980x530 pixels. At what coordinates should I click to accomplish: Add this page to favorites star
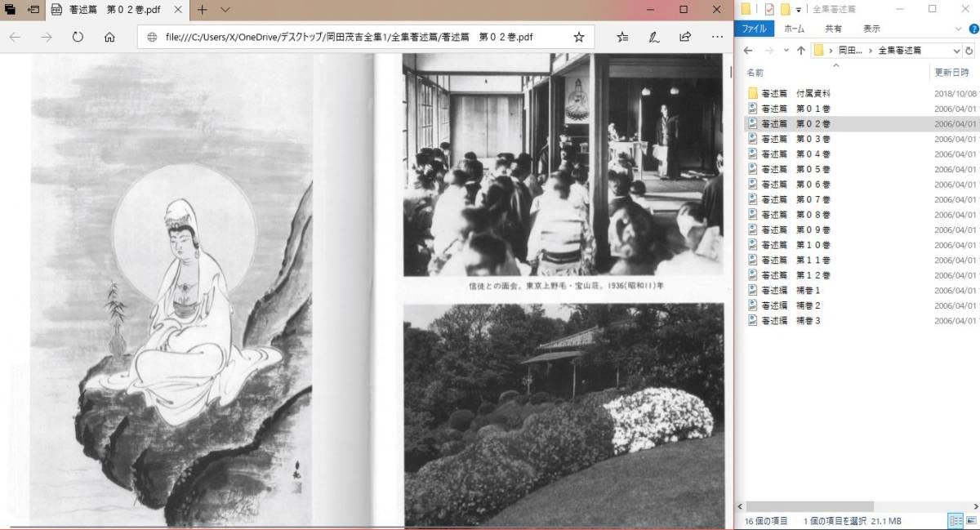point(579,37)
